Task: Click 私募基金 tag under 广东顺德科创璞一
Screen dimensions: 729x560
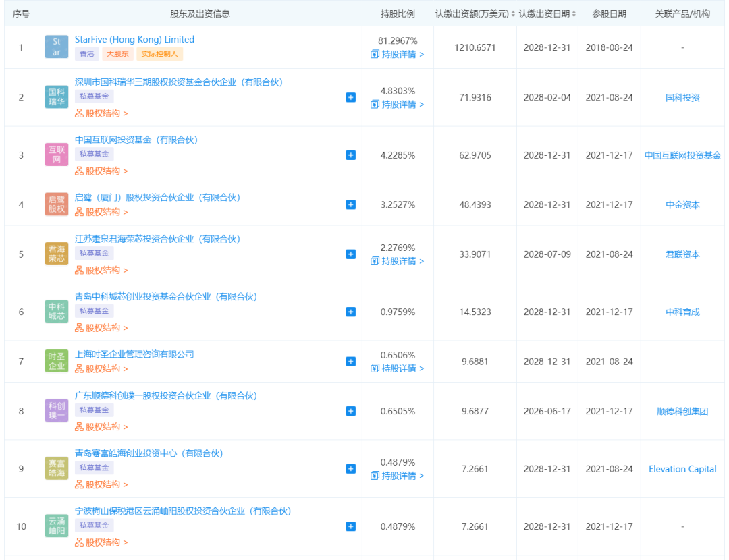Action: point(94,410)
